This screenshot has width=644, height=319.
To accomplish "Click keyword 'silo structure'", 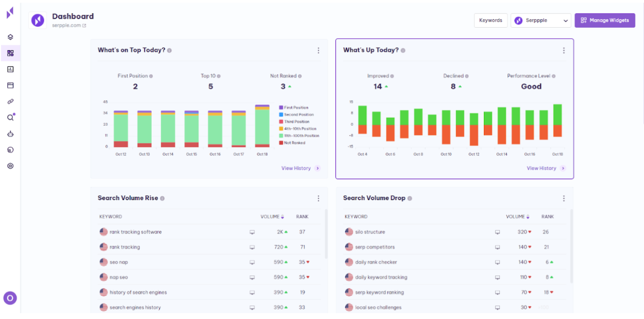I will [370, 232].
